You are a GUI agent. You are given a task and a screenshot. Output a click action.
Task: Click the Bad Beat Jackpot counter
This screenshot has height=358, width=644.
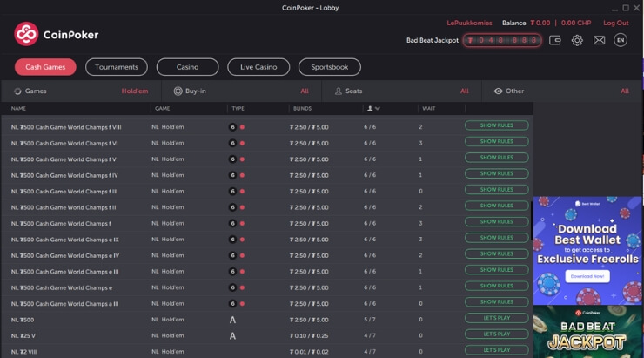[502, 40]
